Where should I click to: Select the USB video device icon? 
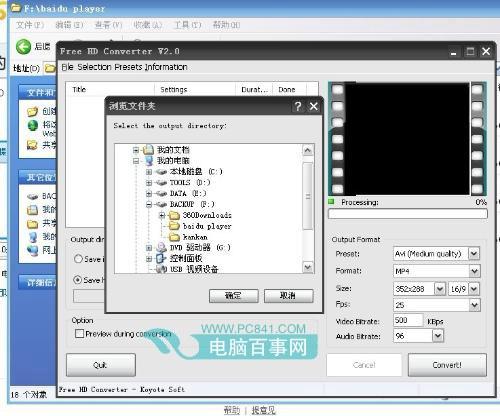click(161, 269)
